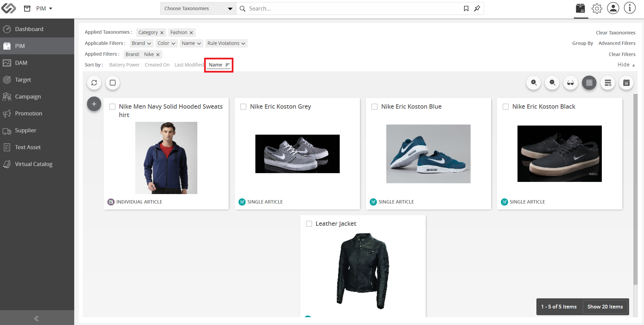The height and width of the screenshot is (325, 644).
Task: Open the settings gear icon
Action: click(x=597, y=8)
